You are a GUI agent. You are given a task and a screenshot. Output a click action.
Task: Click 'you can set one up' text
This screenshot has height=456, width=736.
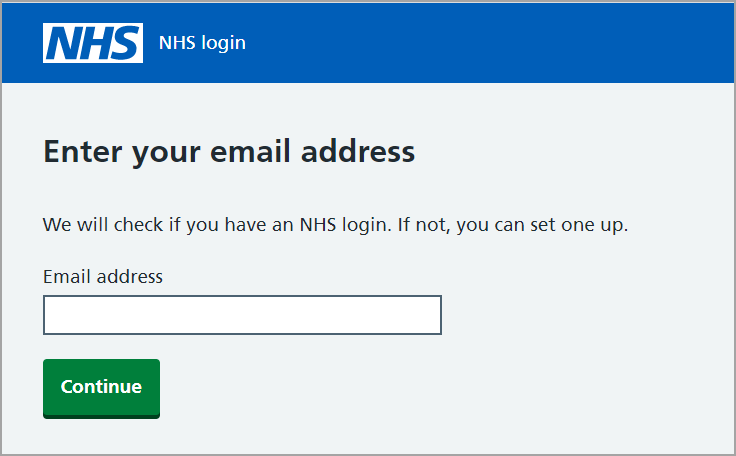(x=542, y=225)
